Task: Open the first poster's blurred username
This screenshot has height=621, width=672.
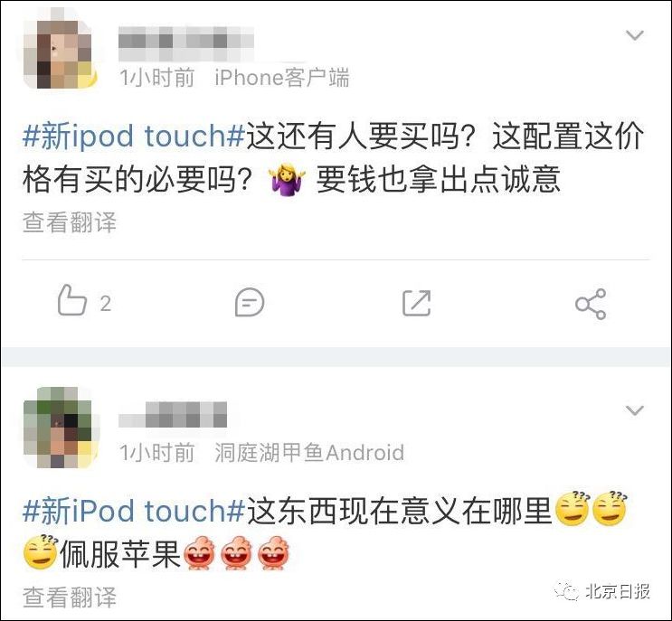Action: coord(186,43)
